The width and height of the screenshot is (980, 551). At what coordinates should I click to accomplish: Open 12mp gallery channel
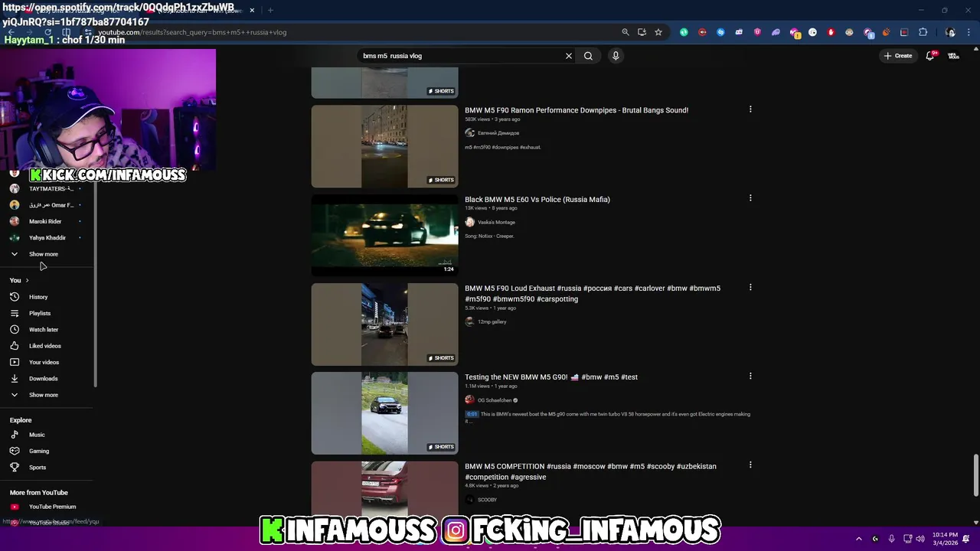tap(492, 321)
